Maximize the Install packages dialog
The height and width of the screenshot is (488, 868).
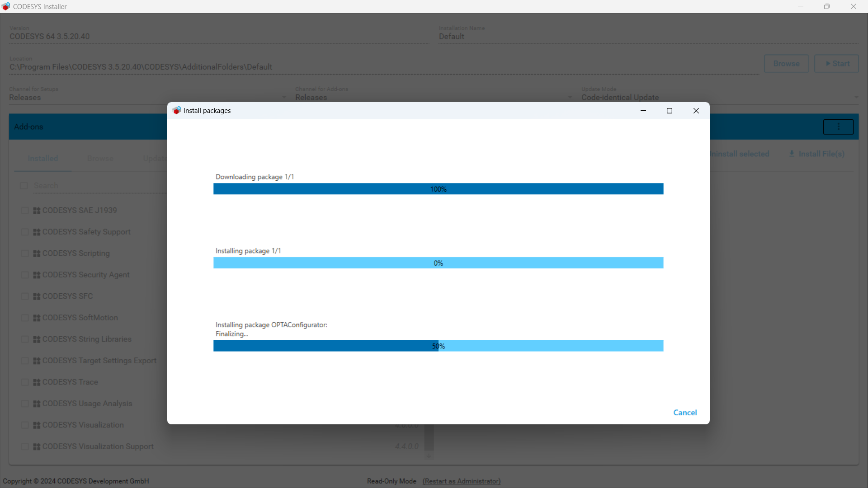[670, 111]
